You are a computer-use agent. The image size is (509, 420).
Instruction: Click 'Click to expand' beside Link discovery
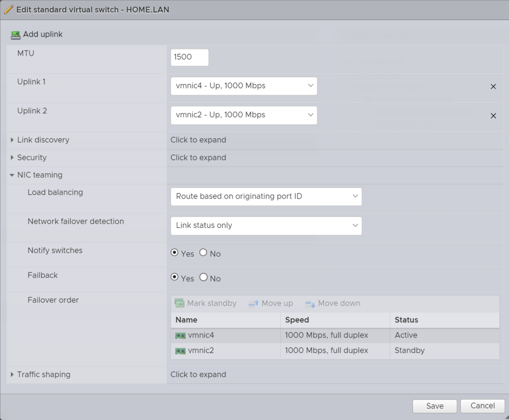click(199, 140)
